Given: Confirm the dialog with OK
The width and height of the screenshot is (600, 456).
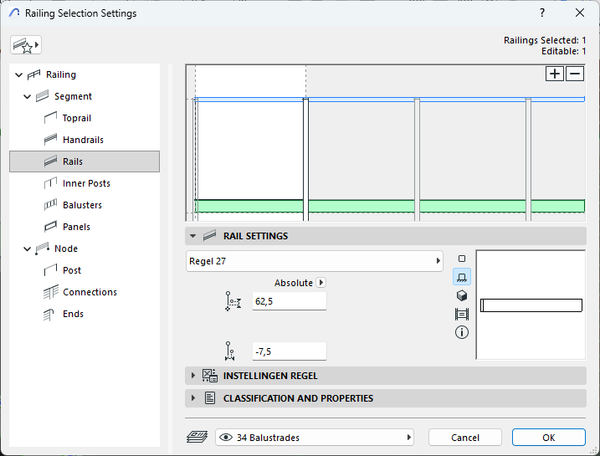Looking at the screenshot, I should pyautogui.click(x=548, y=437).
